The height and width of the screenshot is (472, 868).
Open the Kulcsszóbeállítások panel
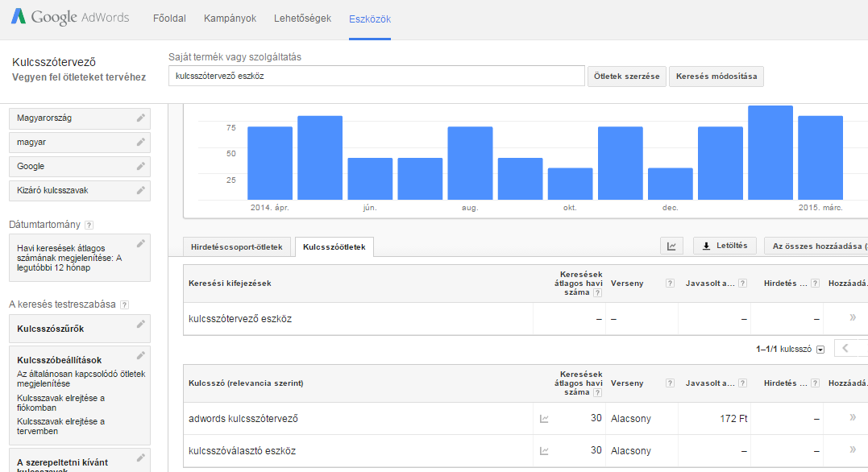(x=80, y=395)
